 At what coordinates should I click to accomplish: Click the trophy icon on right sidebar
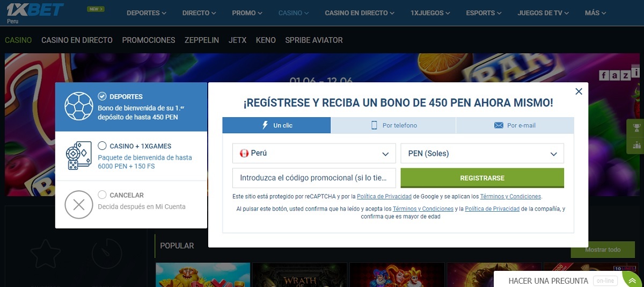636,128
